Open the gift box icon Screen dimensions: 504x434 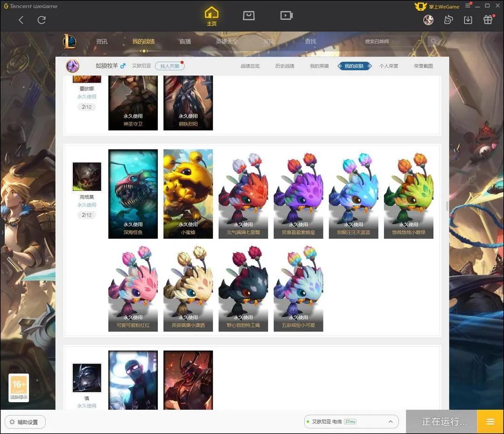[x=488, y=20]
